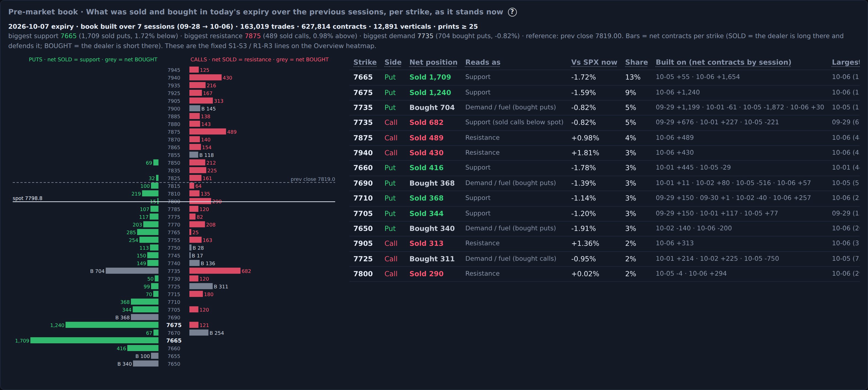The width and height of the screenshot is (868, 390).
Task: Click the 7710 strike table cell
Action: tap(363, 198)
